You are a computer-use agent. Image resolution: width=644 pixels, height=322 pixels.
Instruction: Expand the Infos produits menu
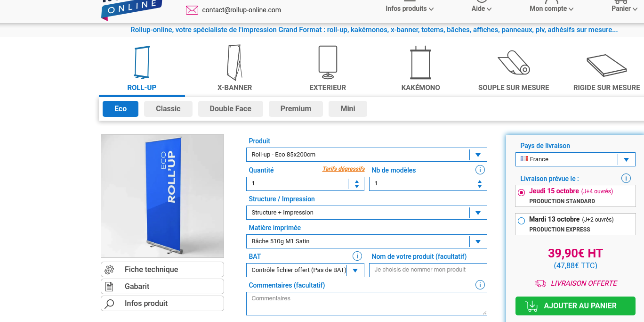(410, 8)
